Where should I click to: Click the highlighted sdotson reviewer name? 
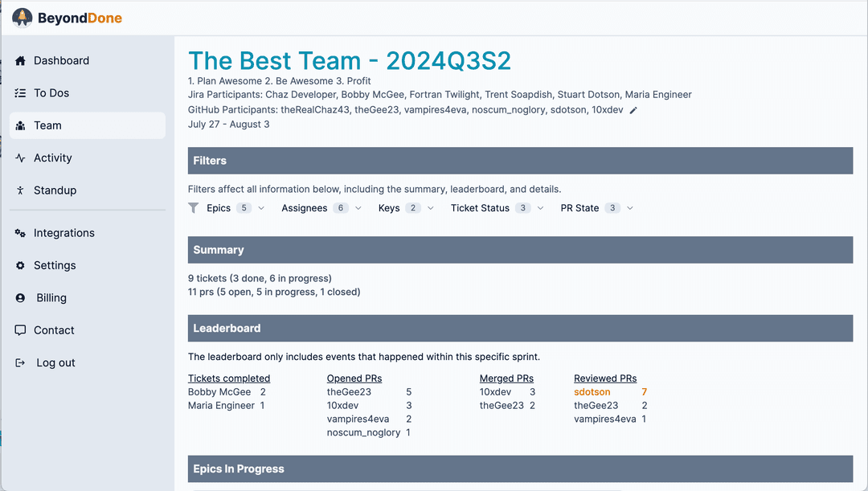tap(592, 392)
